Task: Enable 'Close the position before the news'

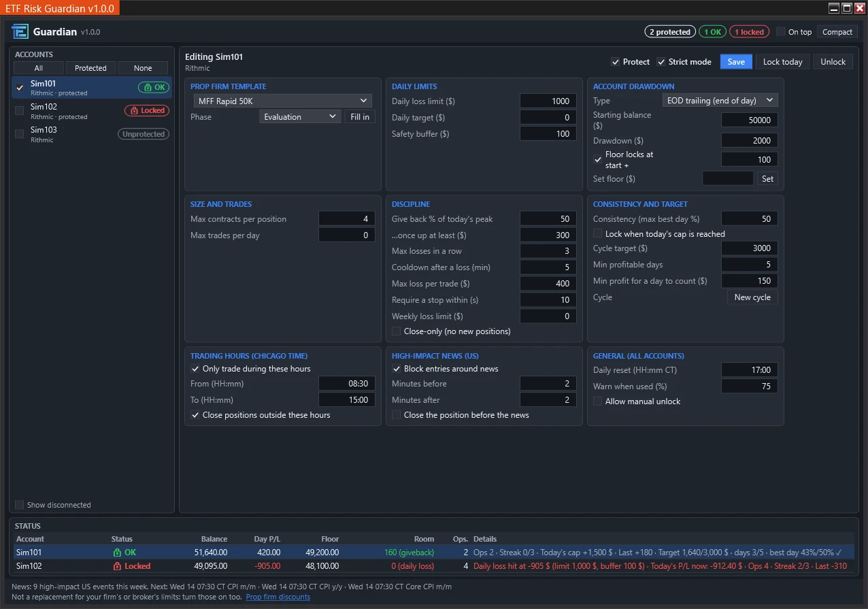Action: click(x=397, y=415)
